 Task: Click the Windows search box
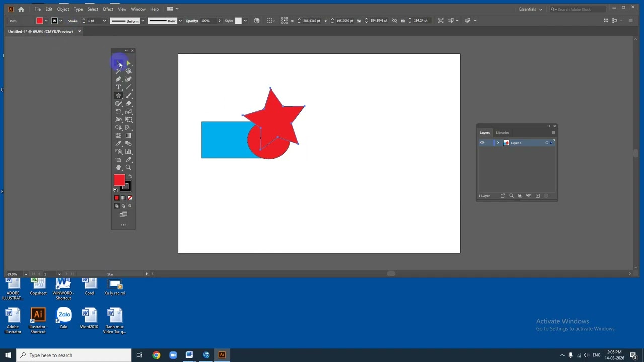click(x=74, y=355)
